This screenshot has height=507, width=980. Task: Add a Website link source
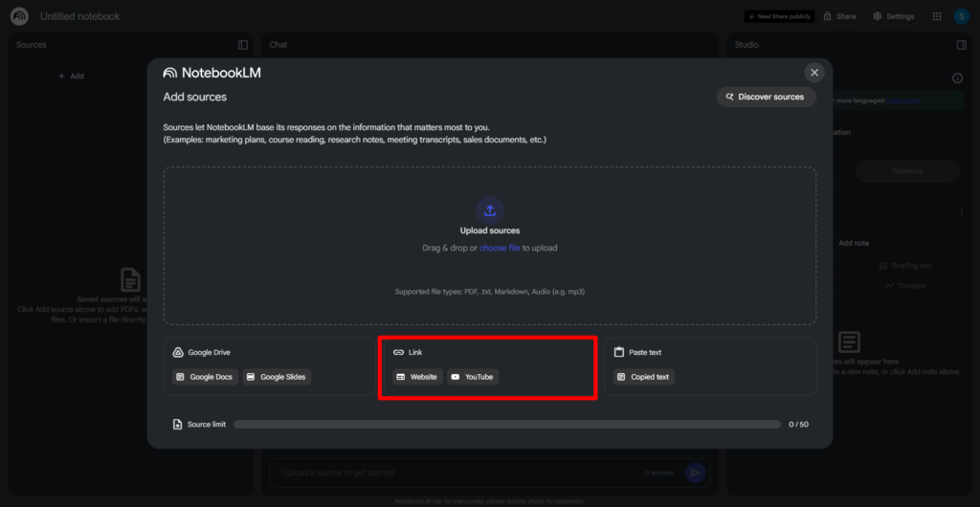[417, 377]
